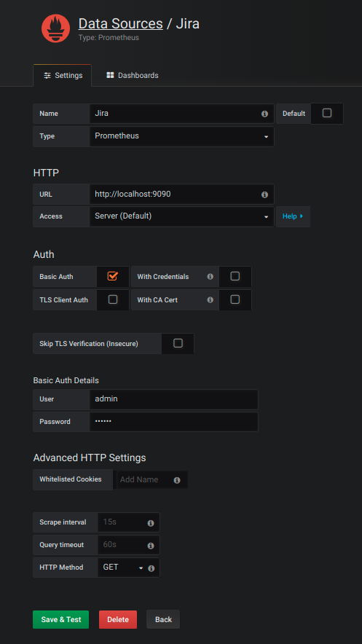Click the Name input field containing Jira

point(182,114)
